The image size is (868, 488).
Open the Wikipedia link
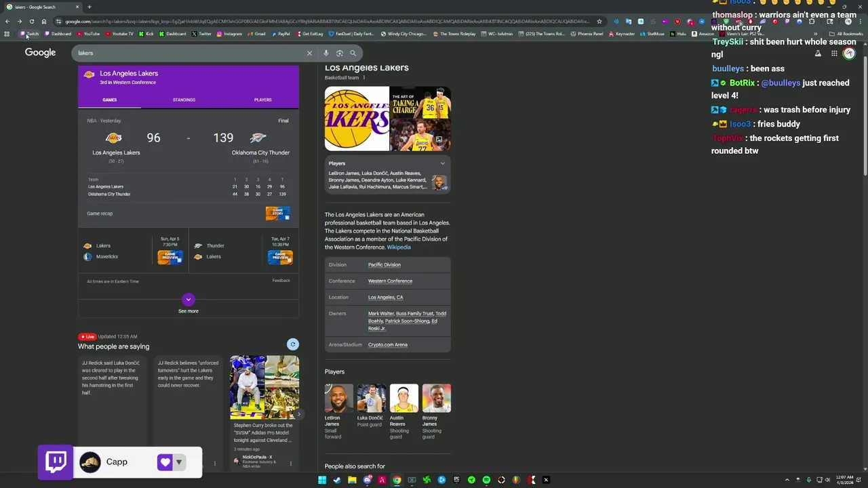(x=399, y=247)
